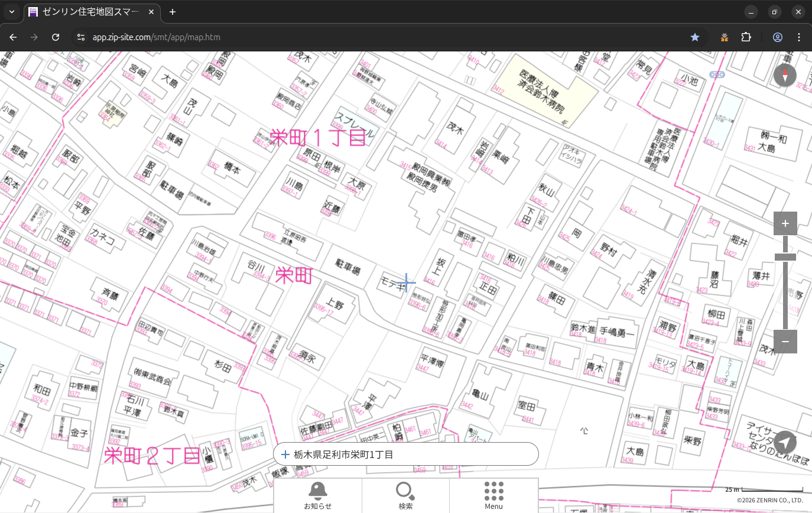Viewport: 812px width, 513px height.
Task: Zoom out with the minus button
Action: click(785, 342)
